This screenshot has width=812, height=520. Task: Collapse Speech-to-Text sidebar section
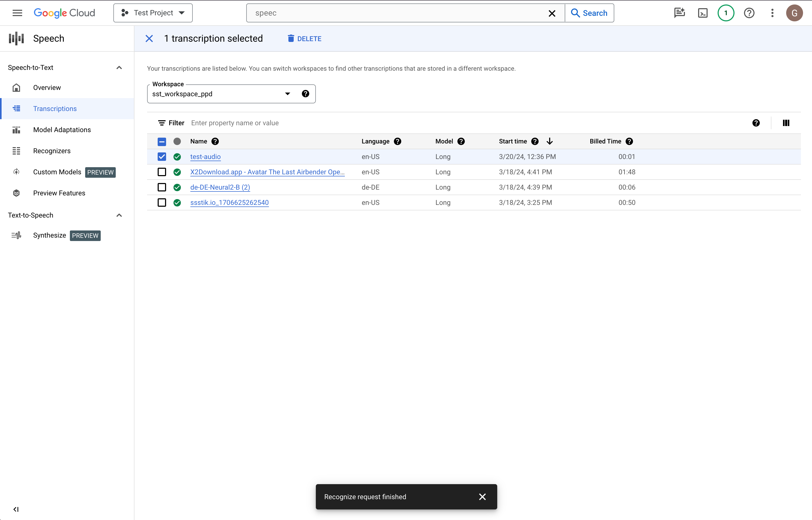coord(118,67)
